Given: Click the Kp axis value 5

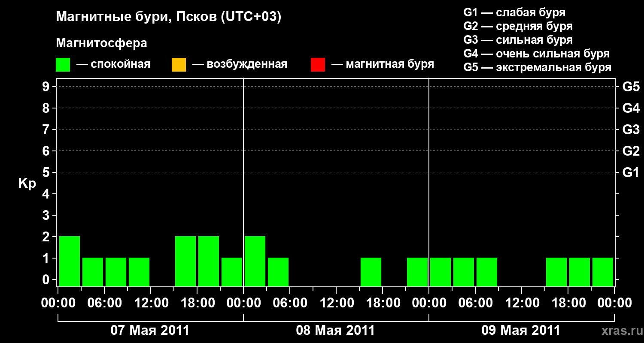Looking at the screenshot, I should (46, 172).
